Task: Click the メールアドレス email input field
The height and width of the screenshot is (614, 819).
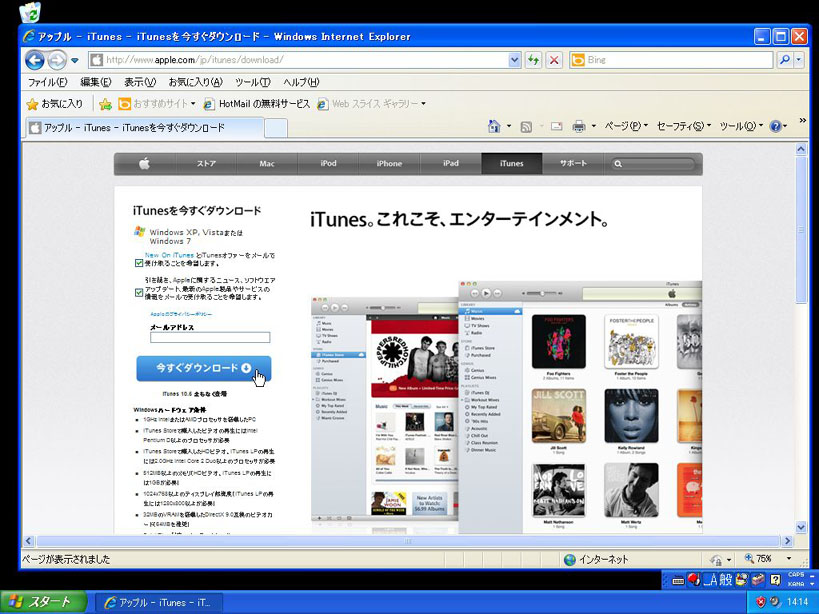Action: click(x=210, y=338)
